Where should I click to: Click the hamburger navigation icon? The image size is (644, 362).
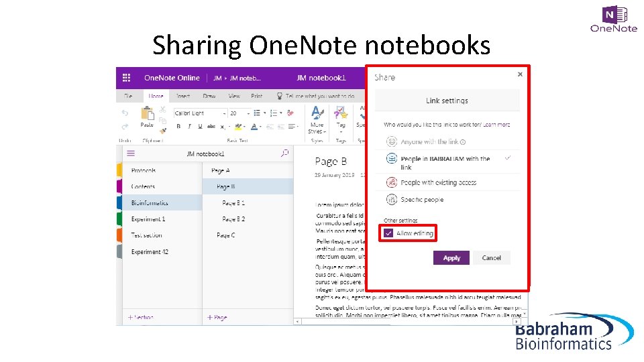coord(131,154)
